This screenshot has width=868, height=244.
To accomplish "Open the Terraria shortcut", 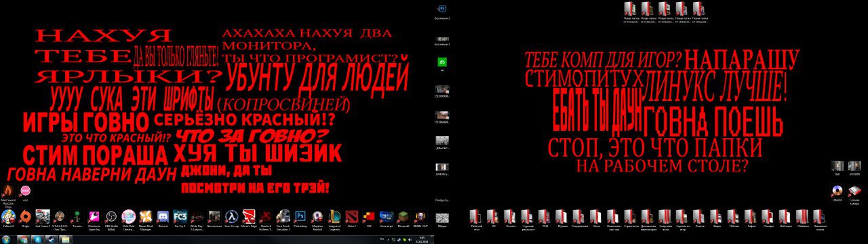I will [x=77, y=218].
